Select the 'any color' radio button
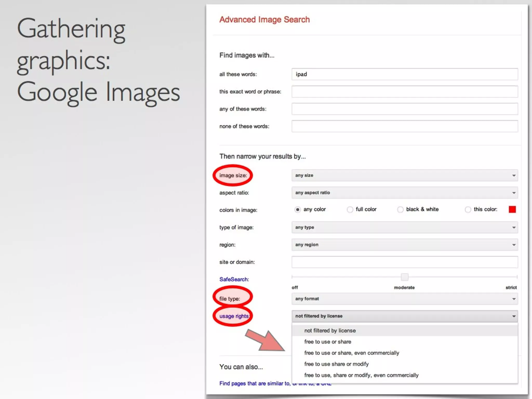The width and height of the screenshot is (532, 399). [x=298, y=210]
